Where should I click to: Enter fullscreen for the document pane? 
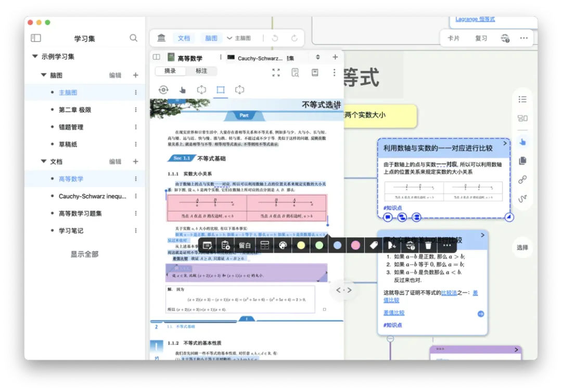(276, 73)
